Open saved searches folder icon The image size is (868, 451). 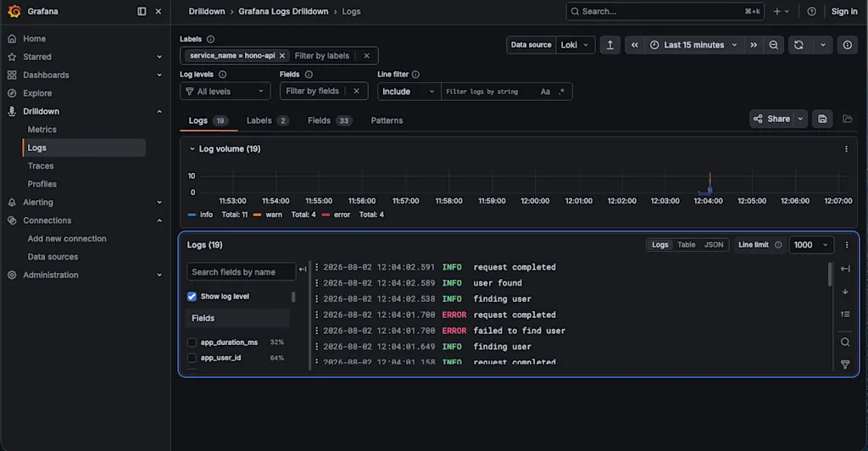click(x=848, y=119)
